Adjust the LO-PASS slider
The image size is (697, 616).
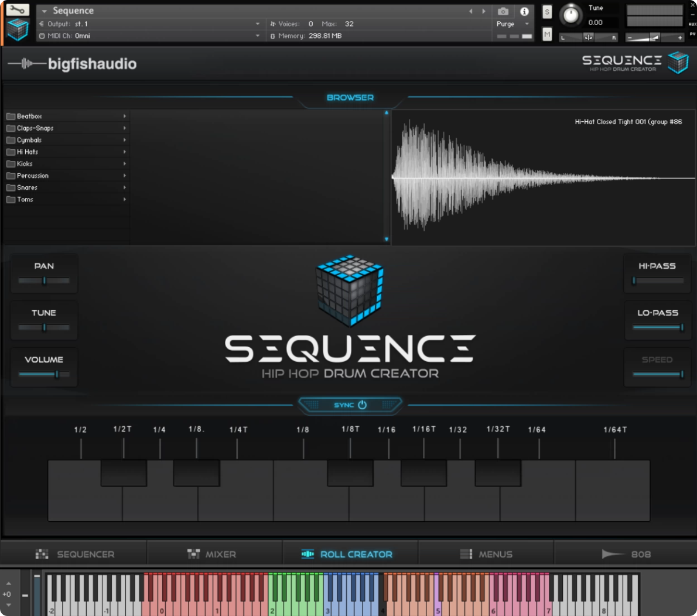(658, 327)
